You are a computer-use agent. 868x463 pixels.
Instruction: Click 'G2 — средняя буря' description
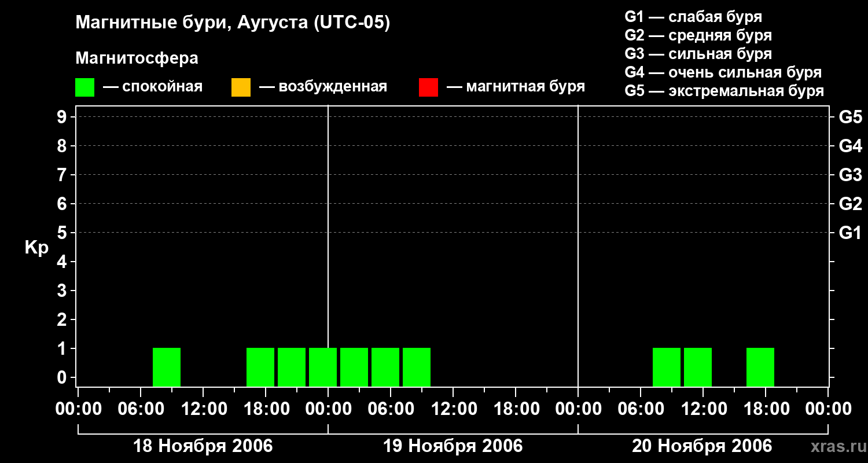tap(698, 35)
